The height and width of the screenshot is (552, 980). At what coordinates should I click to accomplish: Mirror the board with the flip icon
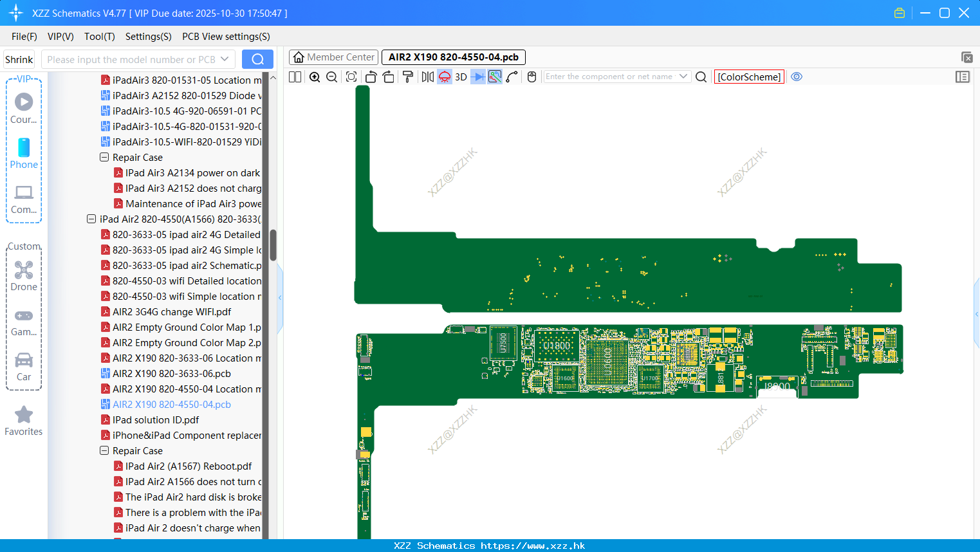pos(427,77)
